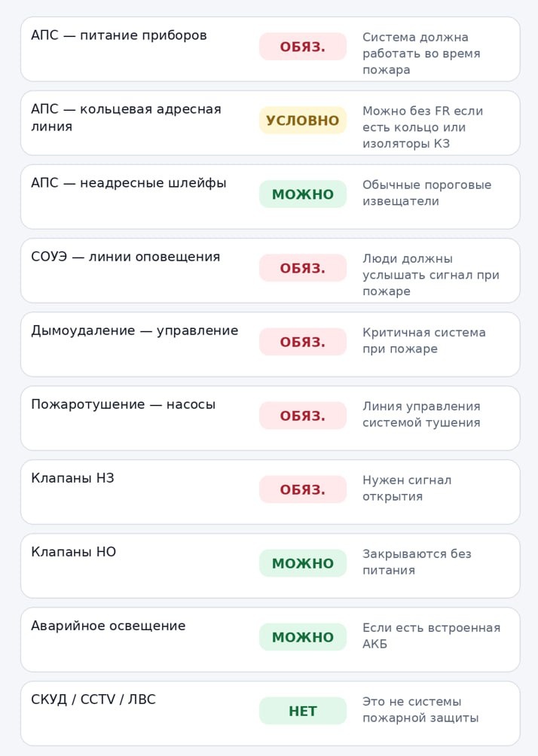
Task: Click the Клапаны НЗ card title
Action: tap(72, 478)
